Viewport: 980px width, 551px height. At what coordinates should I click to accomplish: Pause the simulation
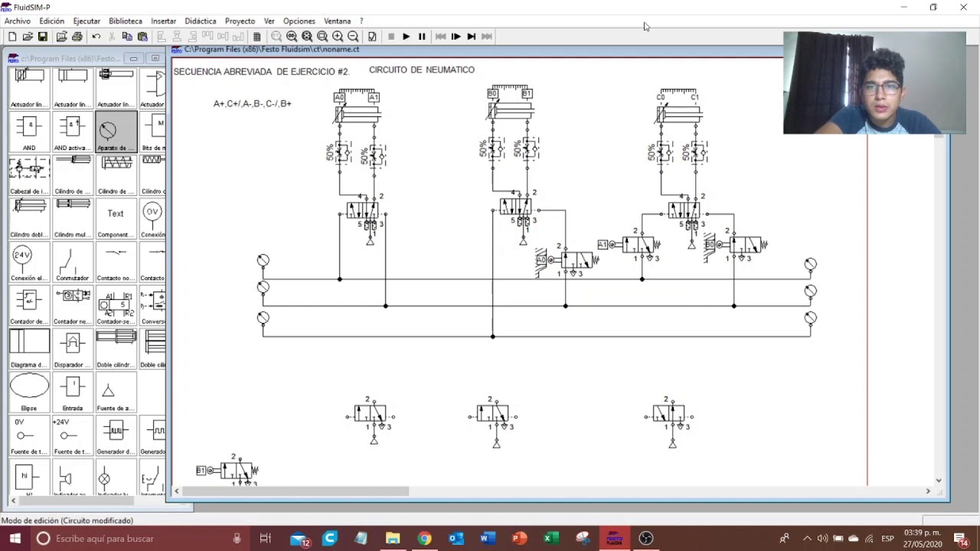pyautogui.click(x=421, y=36)
